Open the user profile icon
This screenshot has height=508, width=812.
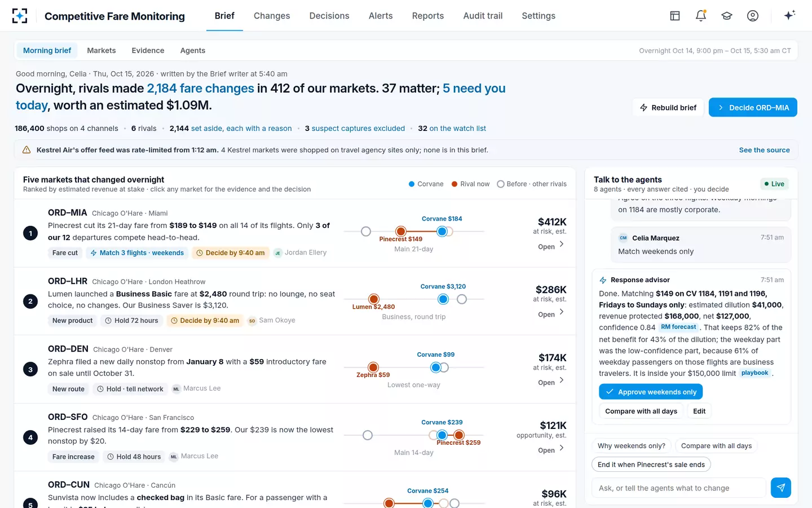pyautogui.click(x=753, y=16)
